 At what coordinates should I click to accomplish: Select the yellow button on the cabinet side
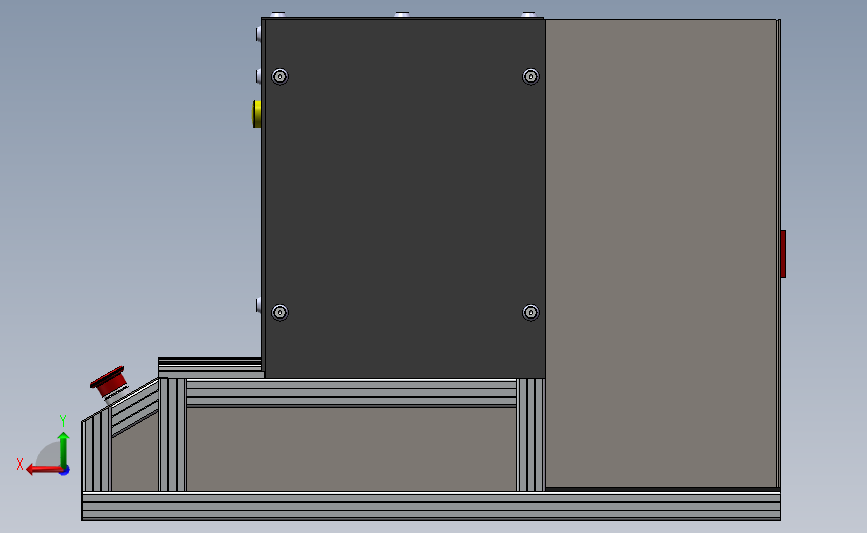click(x=257, y=114)
